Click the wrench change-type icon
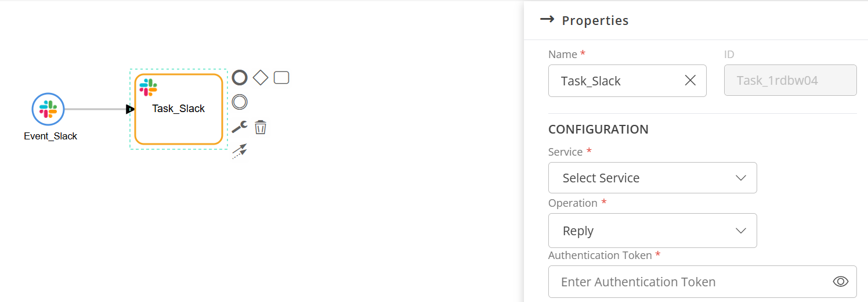This screenshot has width=868, height=302. (x=240, y=127)
